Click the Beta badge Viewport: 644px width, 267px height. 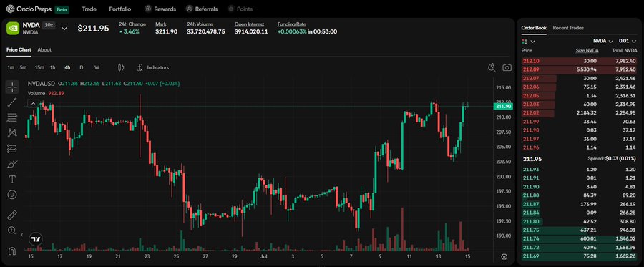(x=62, y=9)
